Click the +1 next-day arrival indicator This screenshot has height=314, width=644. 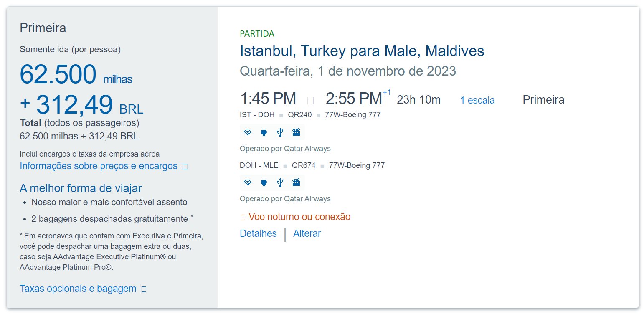click(387, 92)
